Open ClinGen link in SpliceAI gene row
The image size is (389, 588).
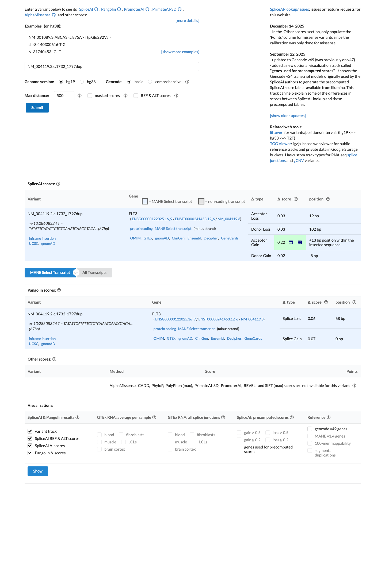point(178,238)
